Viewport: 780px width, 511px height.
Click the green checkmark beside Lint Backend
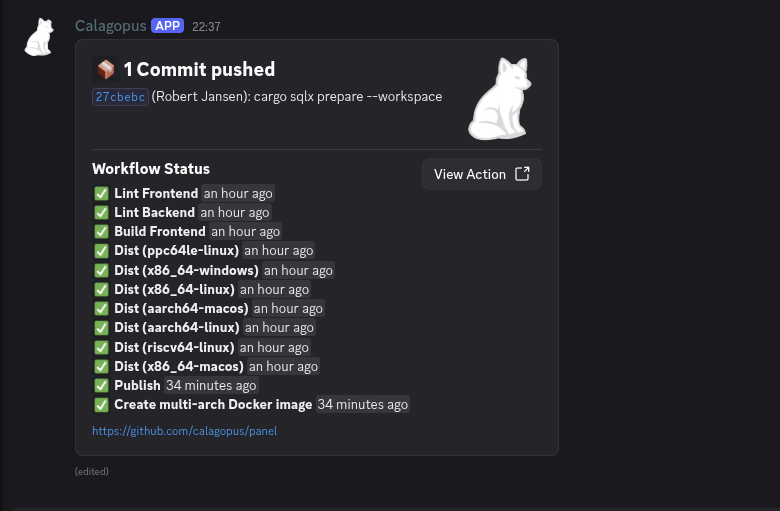101,212
